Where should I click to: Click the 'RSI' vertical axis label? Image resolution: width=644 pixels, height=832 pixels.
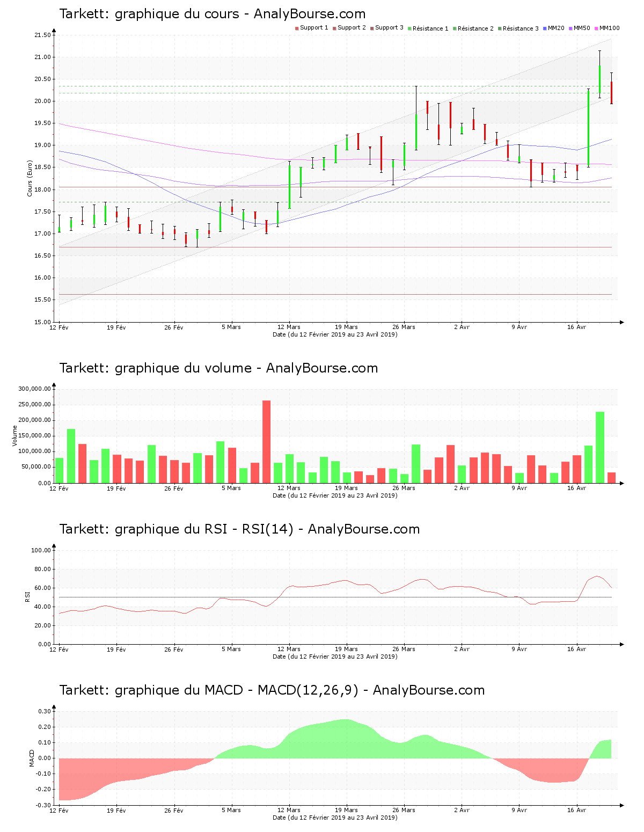point(27,596)
